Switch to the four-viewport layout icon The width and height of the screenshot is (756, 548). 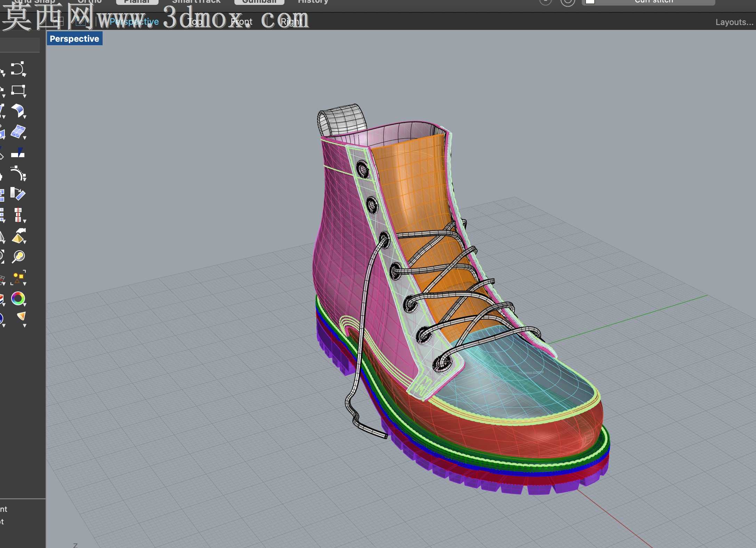click(x=58, y=21)
